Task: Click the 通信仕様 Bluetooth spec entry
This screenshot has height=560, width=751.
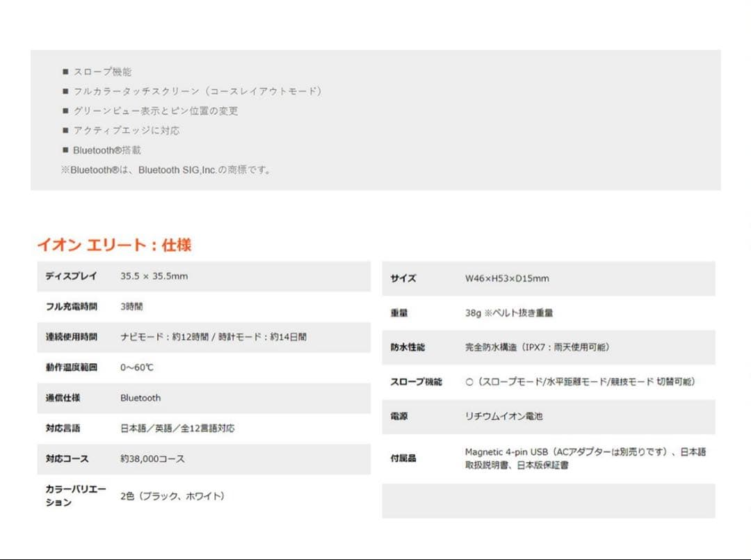Action: point(66,397)
